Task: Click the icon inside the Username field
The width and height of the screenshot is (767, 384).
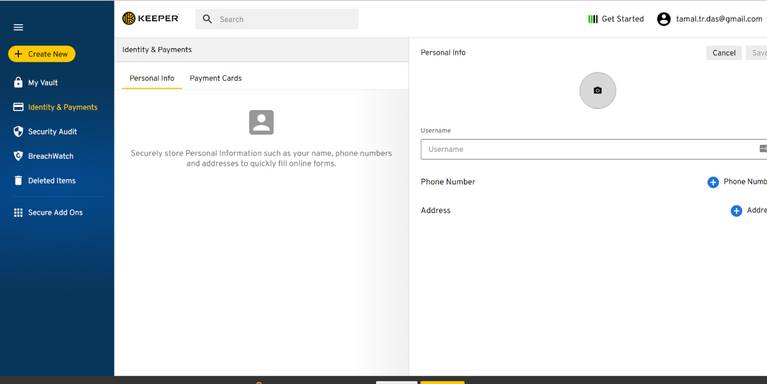Action: pos(763,149)
